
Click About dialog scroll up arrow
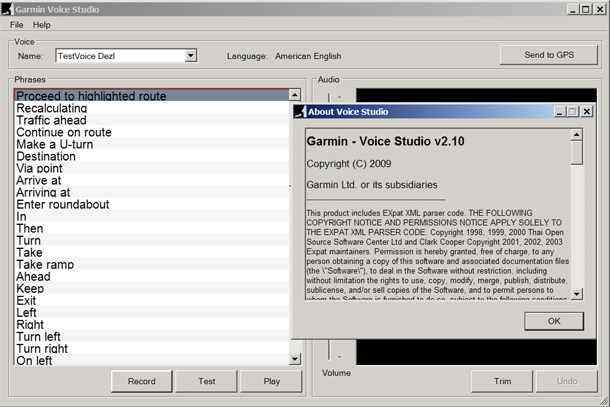(x=576, y=135)
